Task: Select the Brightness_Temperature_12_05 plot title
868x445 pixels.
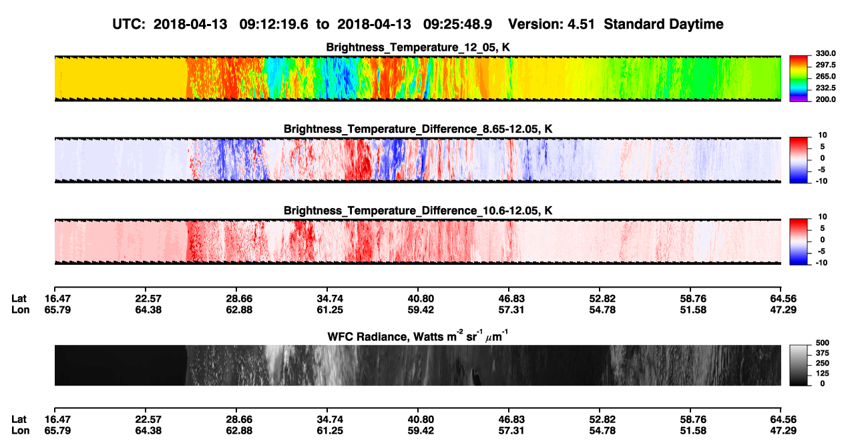Action: click(418, 47)
